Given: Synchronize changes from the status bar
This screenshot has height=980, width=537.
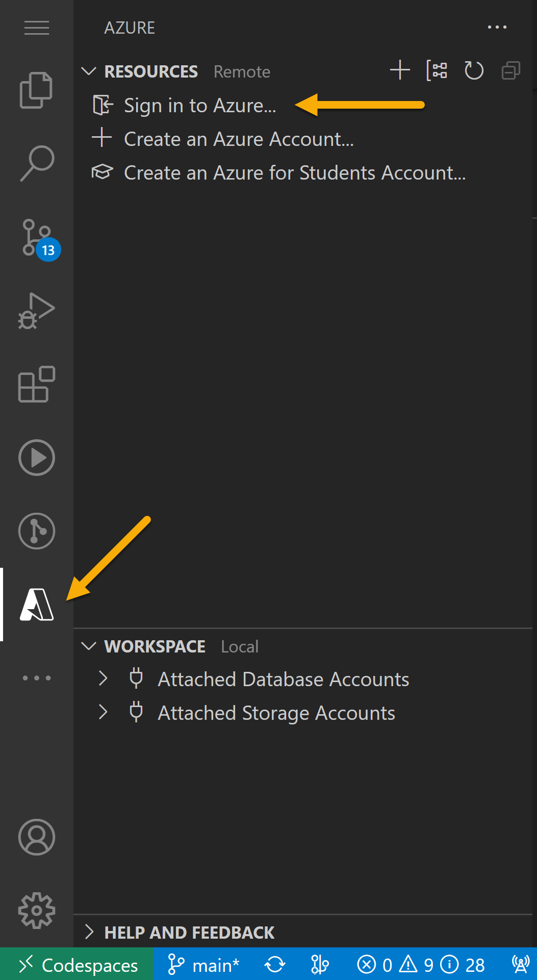Looking at the screenshot, I should pos(275,965).
